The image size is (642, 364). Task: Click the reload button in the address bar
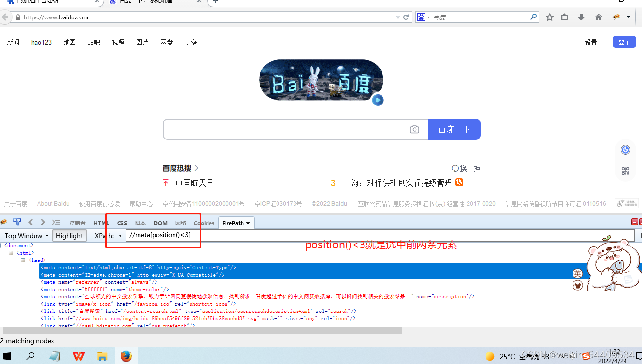click(x=406, y=17)
